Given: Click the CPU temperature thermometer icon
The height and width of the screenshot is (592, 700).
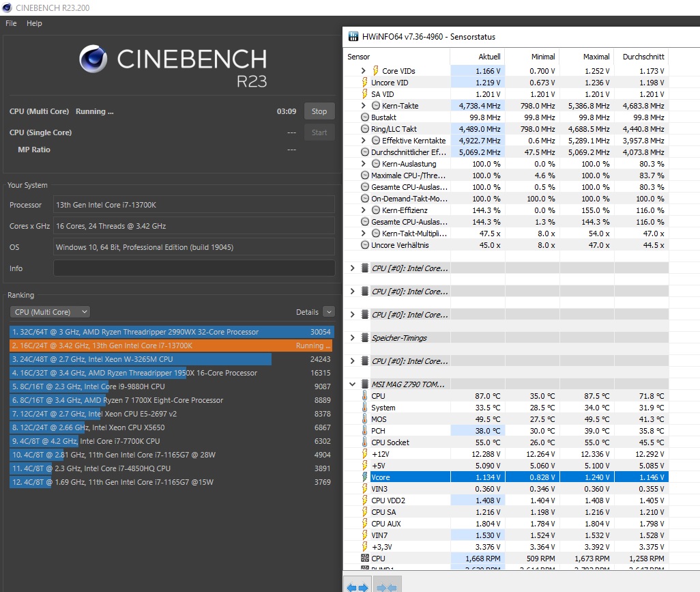Looking at the screenshot, I should click(365, 396).
